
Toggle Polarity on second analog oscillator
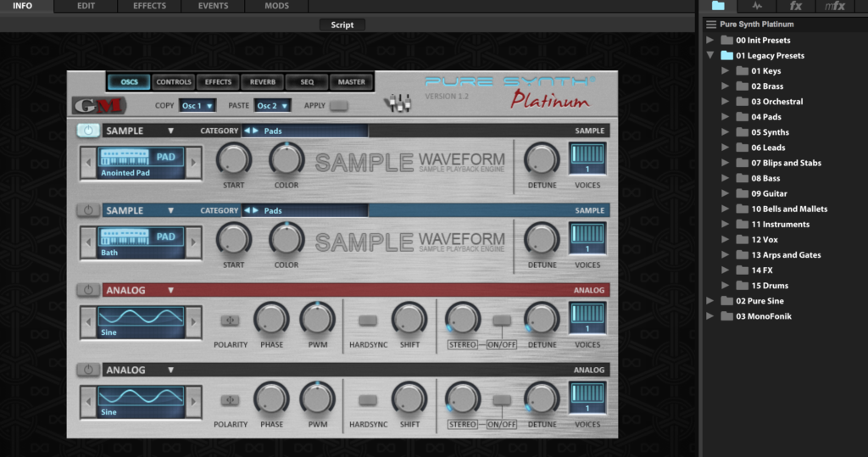click(231, 400)
